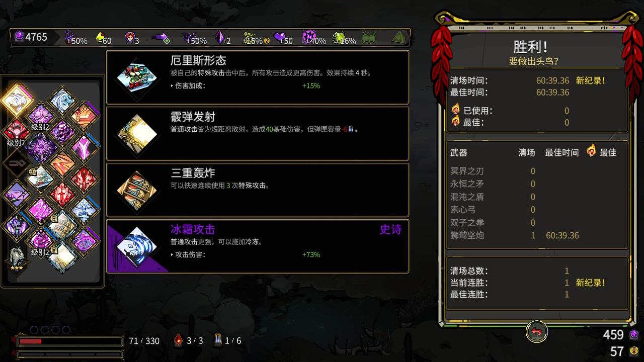Image resolution: width=644 pixels, height=362 pixels.
Task: Click the red back arrow button
Action: 536,332
